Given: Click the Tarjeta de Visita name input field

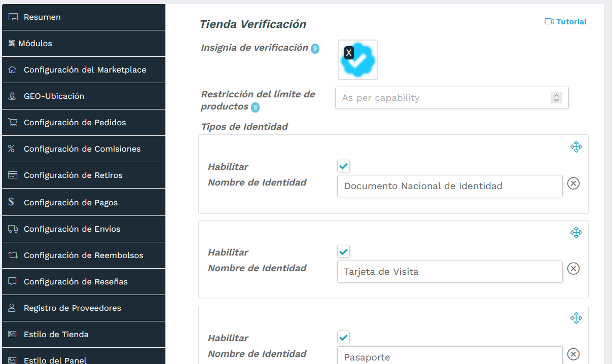Looking at the screenshot, I should [x=449, y=271].
